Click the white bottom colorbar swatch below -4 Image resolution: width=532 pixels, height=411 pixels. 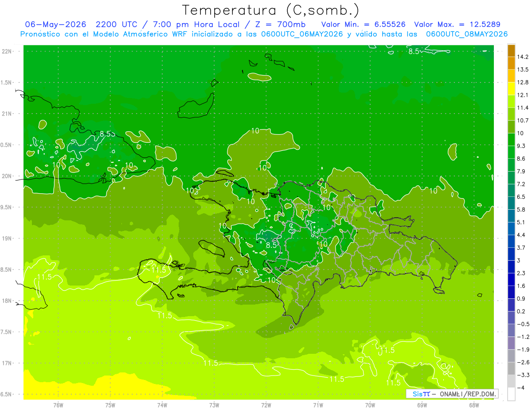511,394
